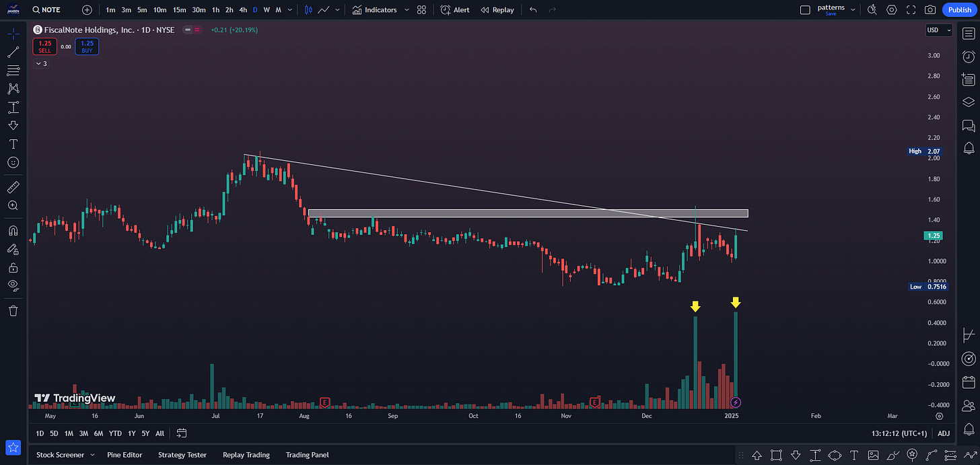Screen dimensions: 980x465
Task: Open chart settings hexagon icon
Action: point(892,10)
